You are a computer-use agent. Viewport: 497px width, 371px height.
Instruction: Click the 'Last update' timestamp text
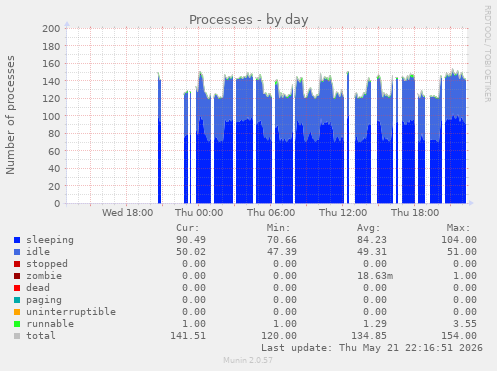coord(372,348)
